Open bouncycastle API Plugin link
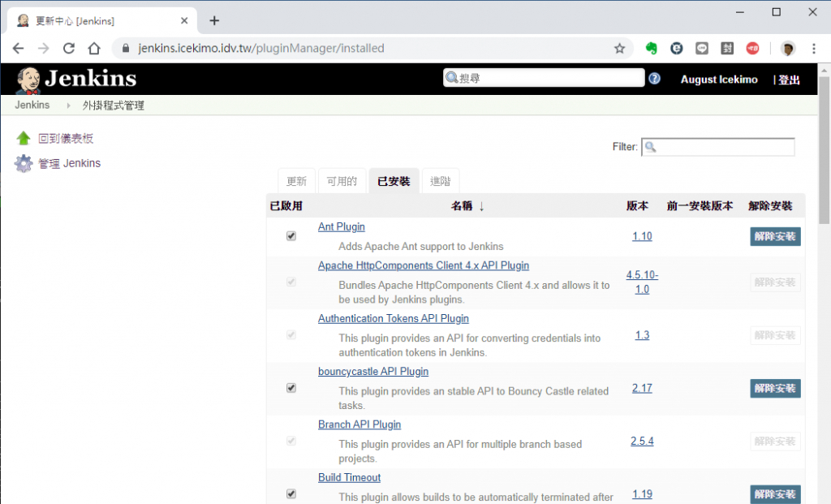The height and width of the screenshot is (504, 831). 373,372
